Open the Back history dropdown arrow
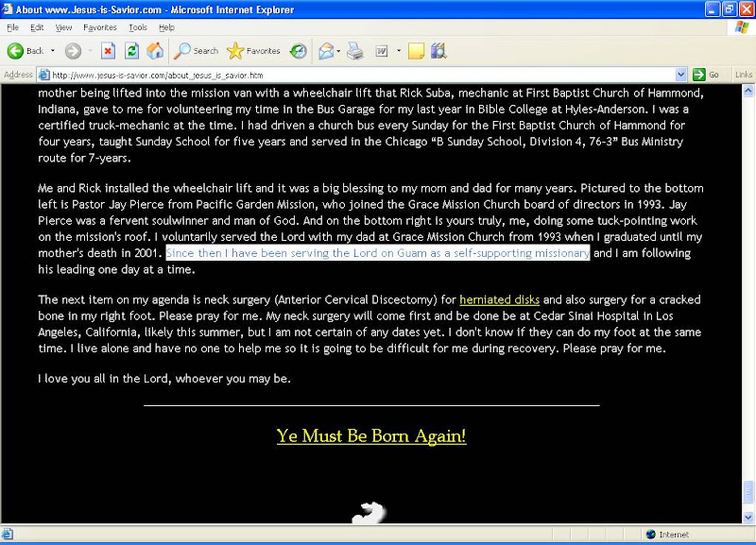Image resolution: width=756 pixels, height=545 pixels. [x=53, y=51]
